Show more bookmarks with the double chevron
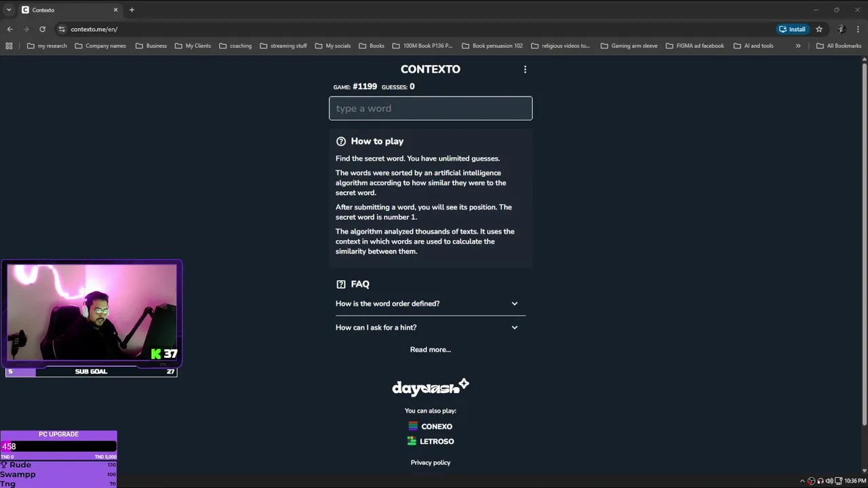The height and width of the screenshot is (488, 868). 798,46
